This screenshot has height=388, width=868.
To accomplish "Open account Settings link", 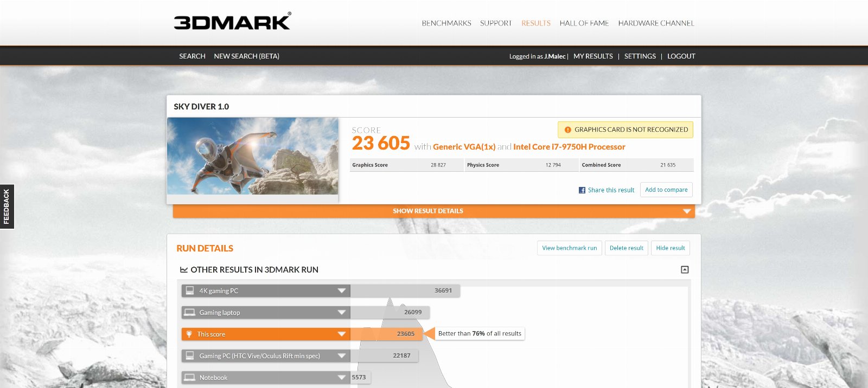I will (640, 56).
